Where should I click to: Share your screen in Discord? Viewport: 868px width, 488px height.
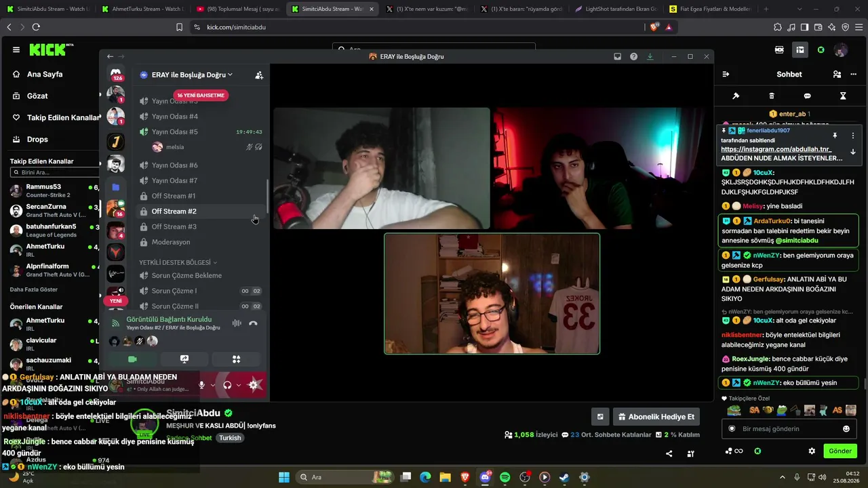184,359
